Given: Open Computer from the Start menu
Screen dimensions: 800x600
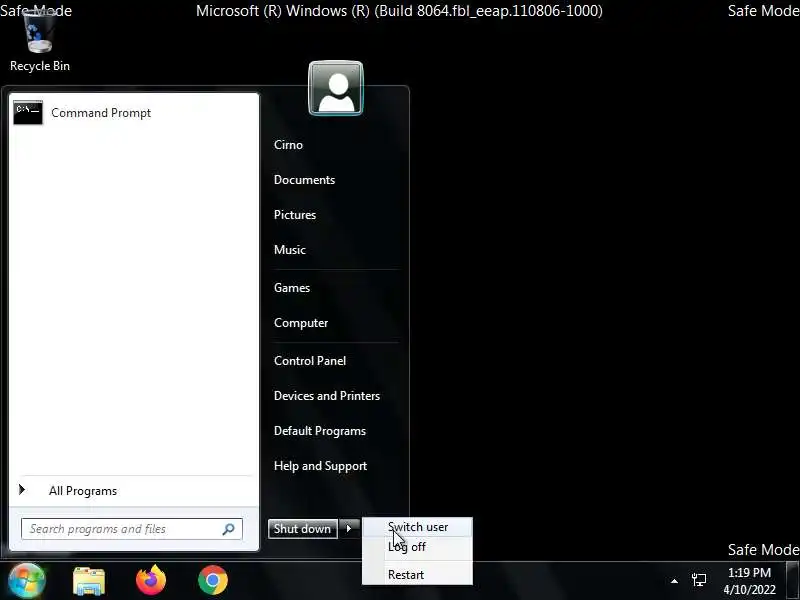Looking at the screenshot, I should click(x=301, y=323).
